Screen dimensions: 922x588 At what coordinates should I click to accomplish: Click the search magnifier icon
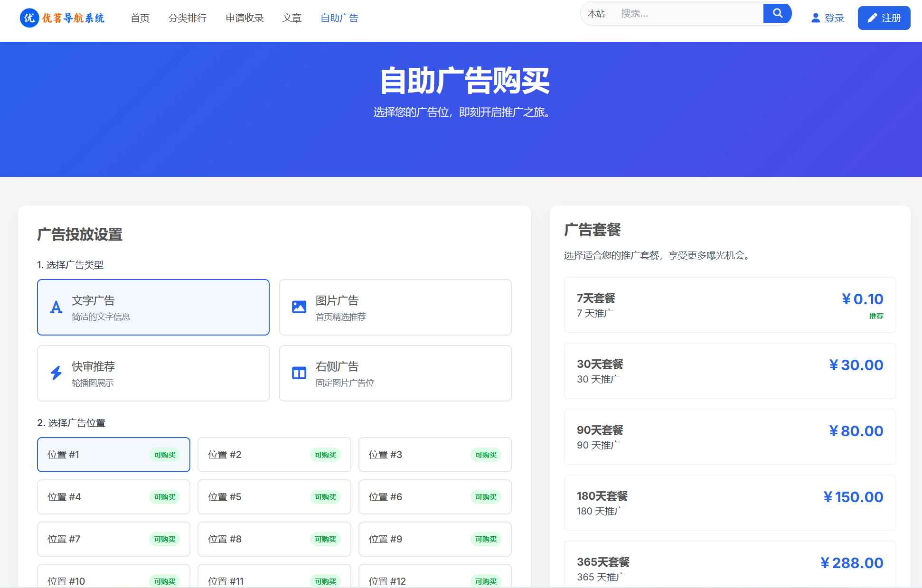pyautogui.click(x=777, y=13)
